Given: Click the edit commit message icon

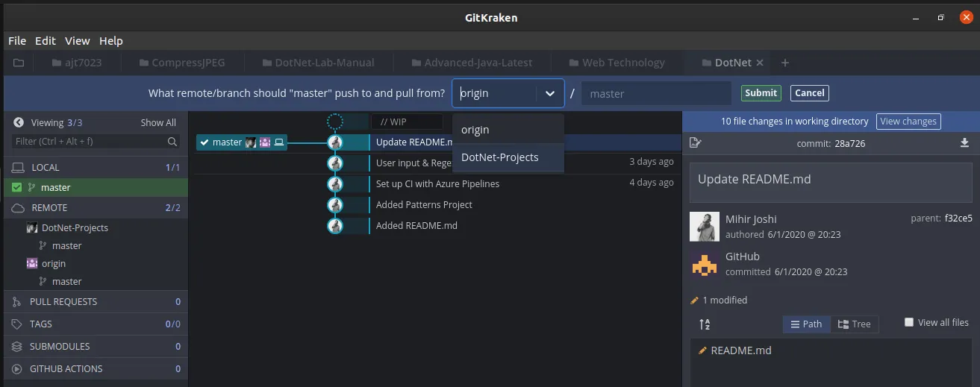Looking at the screenshot, I should coord(696,143).
